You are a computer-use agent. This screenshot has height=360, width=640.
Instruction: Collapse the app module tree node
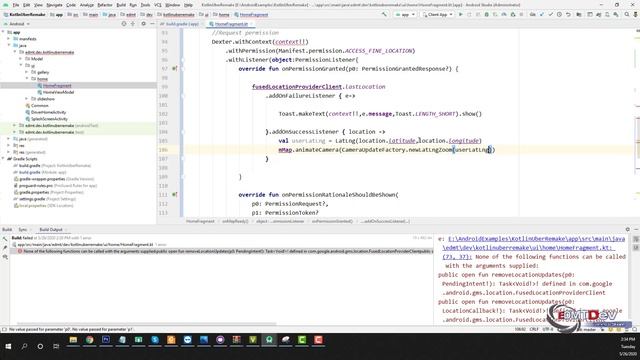3,32
